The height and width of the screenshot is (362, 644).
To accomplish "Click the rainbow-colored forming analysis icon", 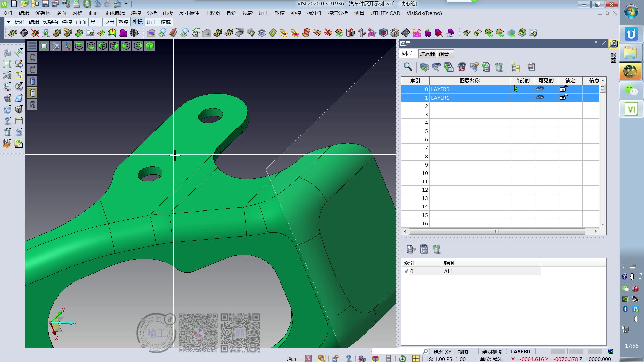I will pyautogui.click(x=112, y=33).
